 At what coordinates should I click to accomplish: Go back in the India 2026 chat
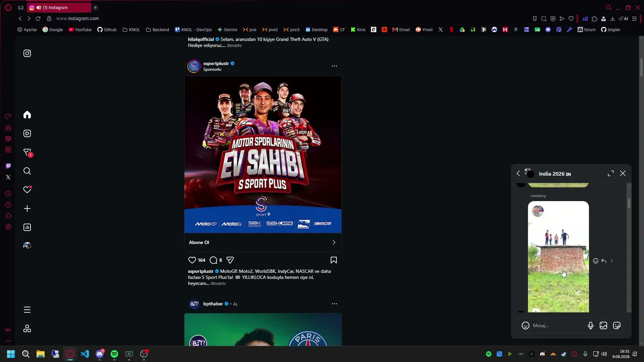tap(518, 173)
